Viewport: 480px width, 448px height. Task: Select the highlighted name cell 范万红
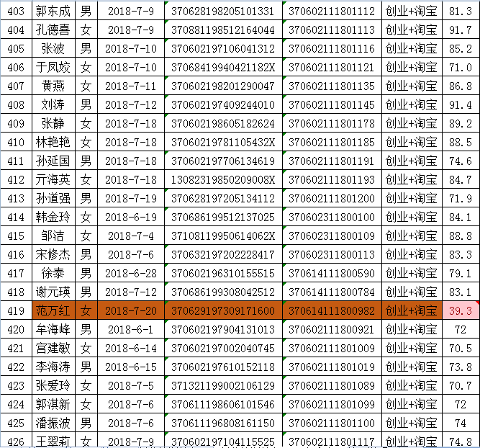coord(53,310)
